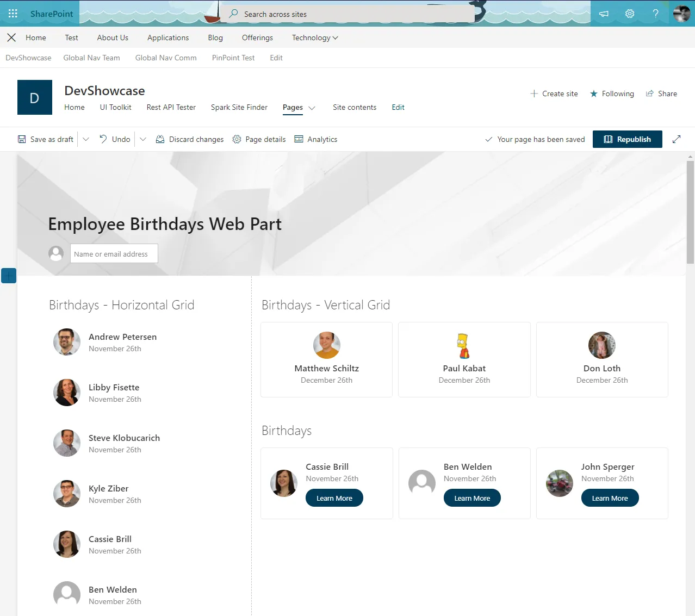Image resolution: width=695 pixels, height=616 pixels.
Task: Click Paul Kabat's cartoon avatar
Action: point(464,345)
